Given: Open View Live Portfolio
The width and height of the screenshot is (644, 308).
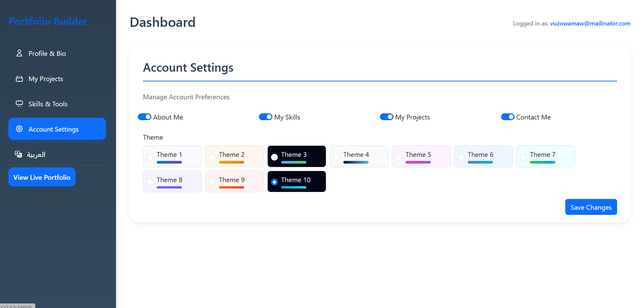Looking at the screenshot, I should pos(42,177).
